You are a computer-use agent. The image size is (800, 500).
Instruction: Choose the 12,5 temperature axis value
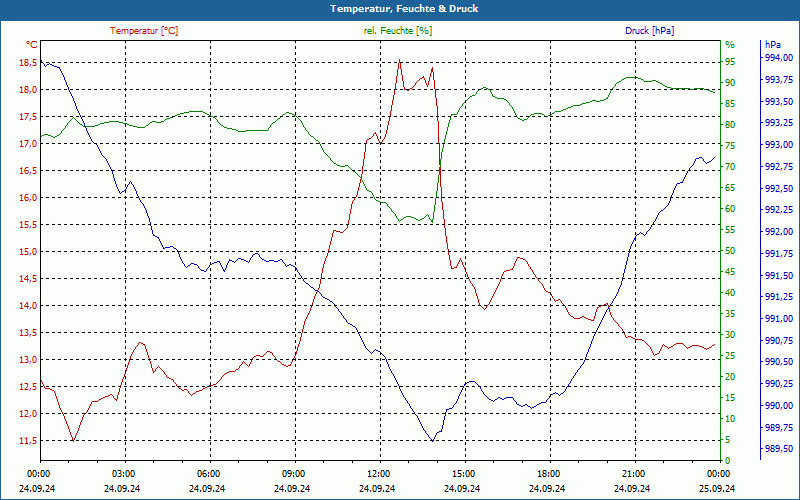(x=28, y=387)
